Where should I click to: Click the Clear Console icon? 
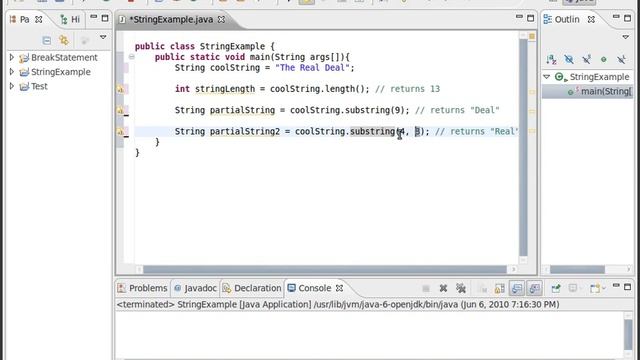[x=483, y=289]
